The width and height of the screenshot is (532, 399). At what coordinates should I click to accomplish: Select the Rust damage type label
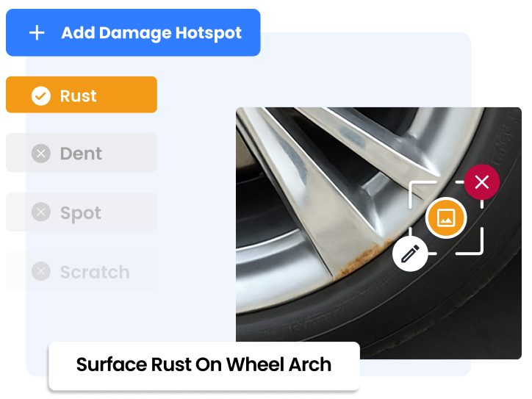[x=79, y=96]
